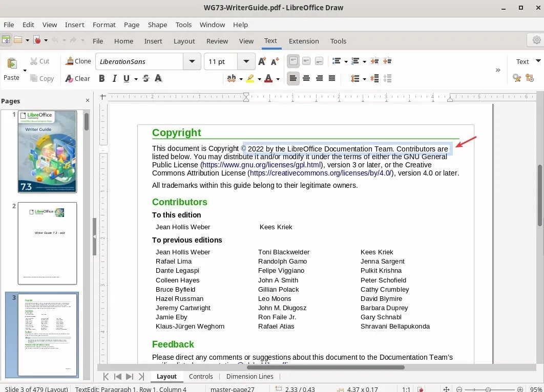Viewport: 544px width, 392px height.
Task: Open the Shape menu
Action: point(157,25)
